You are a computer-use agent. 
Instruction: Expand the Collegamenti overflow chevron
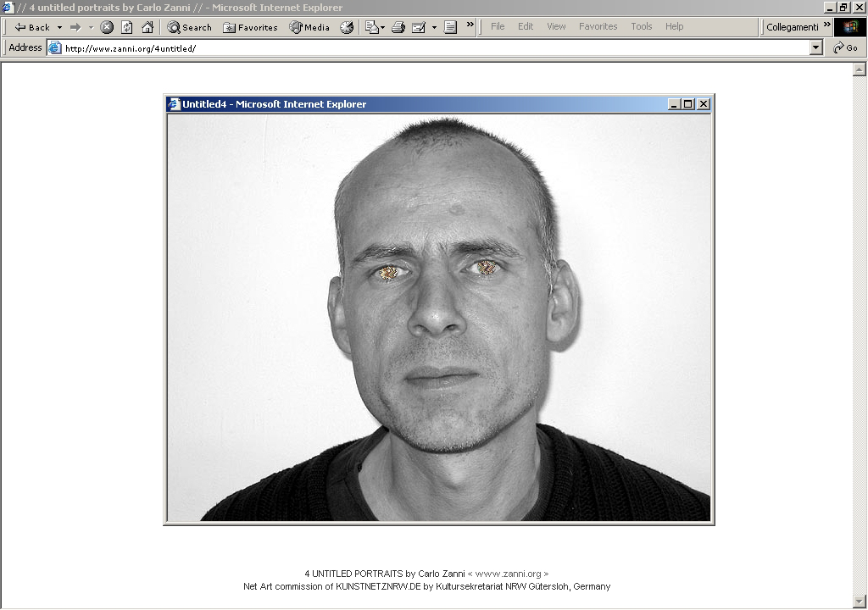[x=827, y=25]
